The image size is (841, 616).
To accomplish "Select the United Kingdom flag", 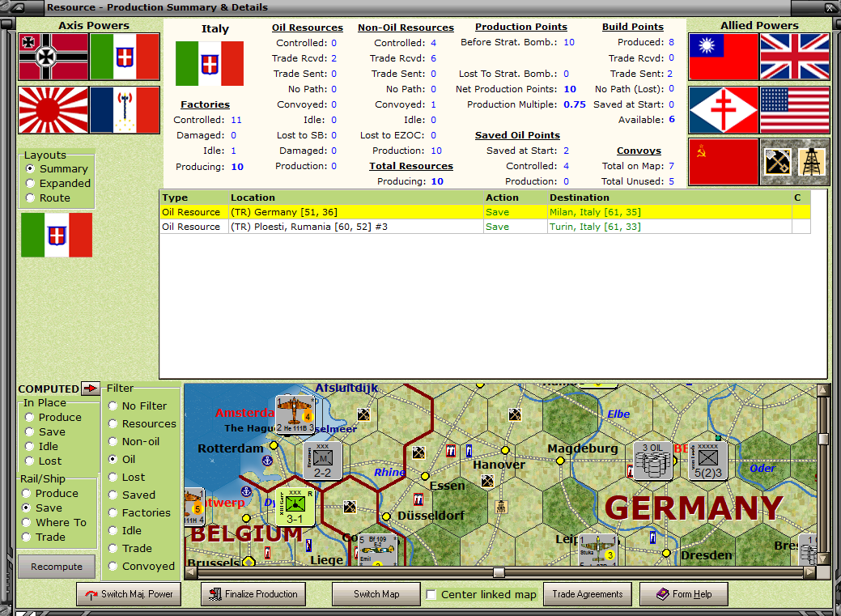I will 795,57.
